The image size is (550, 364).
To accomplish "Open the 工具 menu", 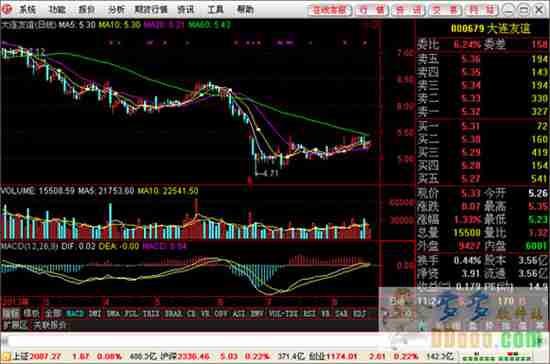I will pyautogui.click(x=215, y=9).
